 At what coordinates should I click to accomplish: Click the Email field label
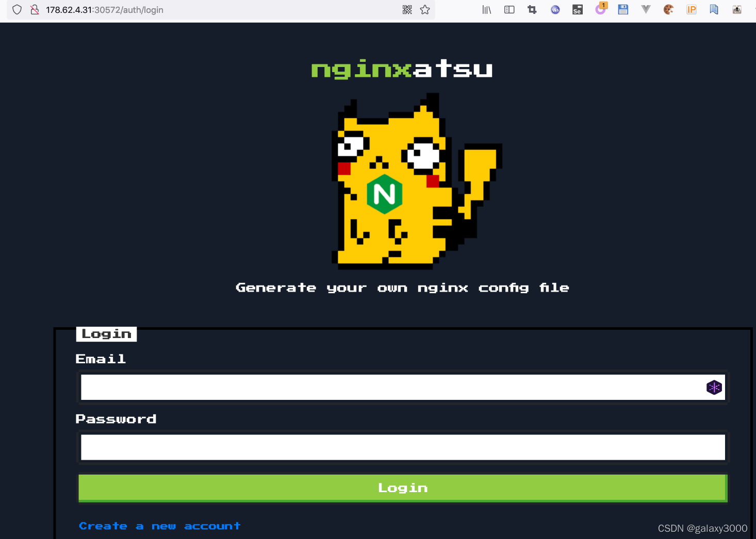click(101, 359)
